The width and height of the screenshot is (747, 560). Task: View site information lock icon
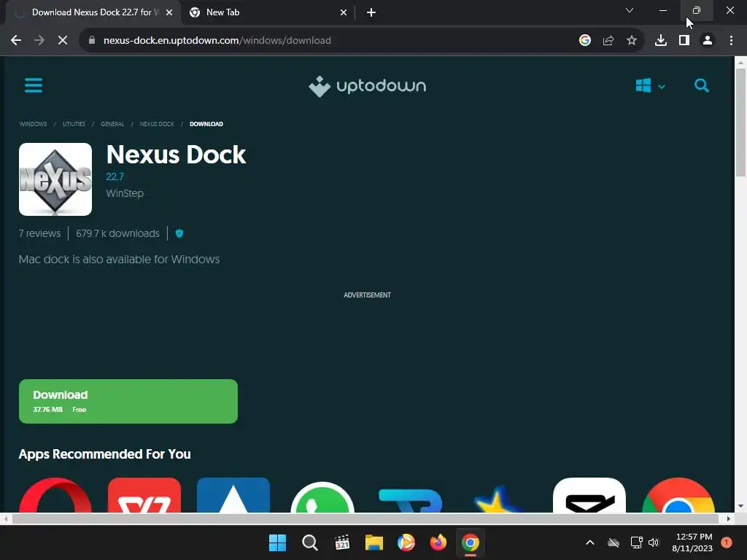pyautogui.click(x=92, y=41)
